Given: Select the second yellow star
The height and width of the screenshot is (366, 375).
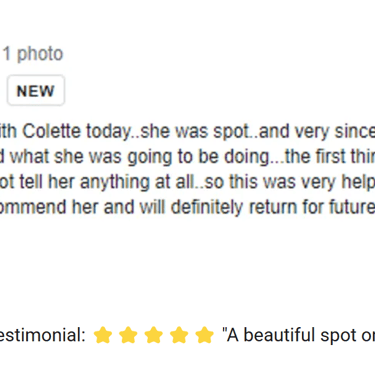Looking at the screenshot, I should tap(128, 335).
